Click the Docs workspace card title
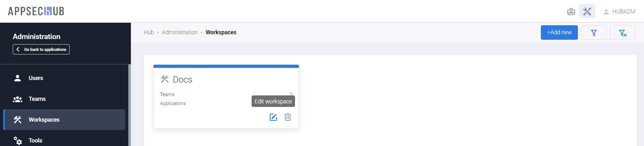Image resolution: width=644 pixels, height=146 pixels. 182,79
